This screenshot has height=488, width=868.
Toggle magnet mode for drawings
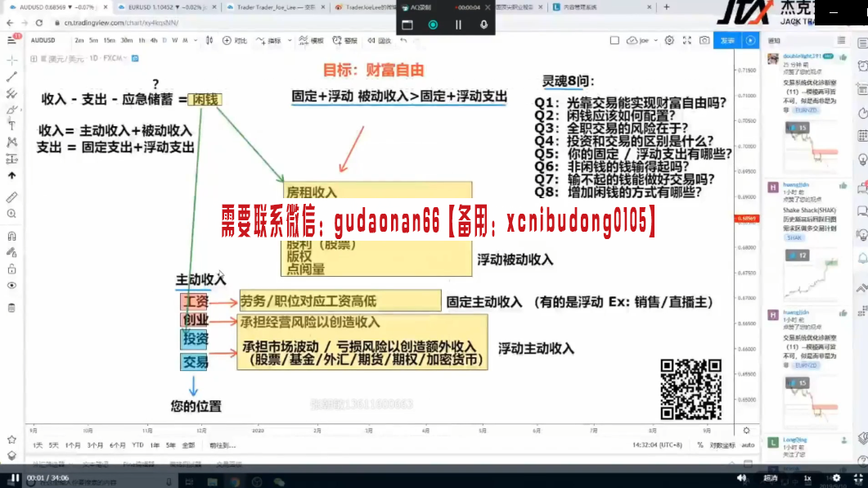12,236
